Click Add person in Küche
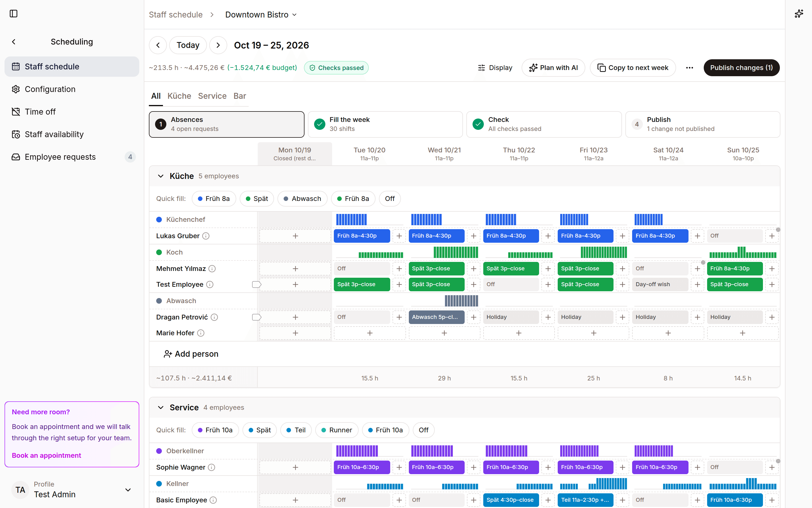812x508 pixels. (x=191, y=354)
